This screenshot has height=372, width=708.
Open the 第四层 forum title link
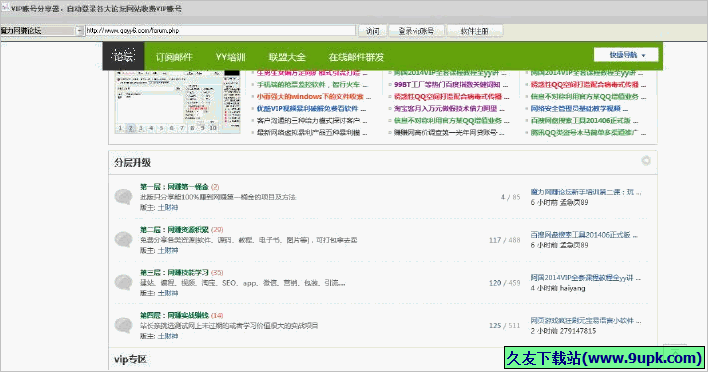pos(174,315)
